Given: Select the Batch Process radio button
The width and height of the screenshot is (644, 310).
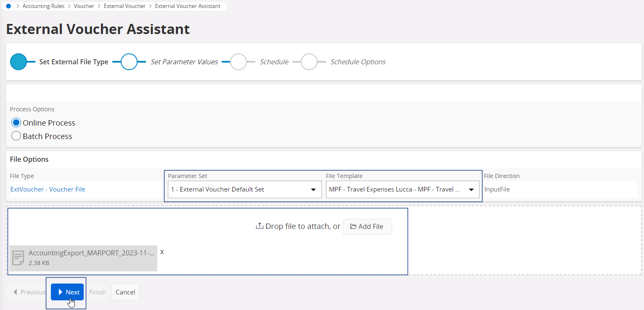Looking at the screenshot, I should pos(16,136).
